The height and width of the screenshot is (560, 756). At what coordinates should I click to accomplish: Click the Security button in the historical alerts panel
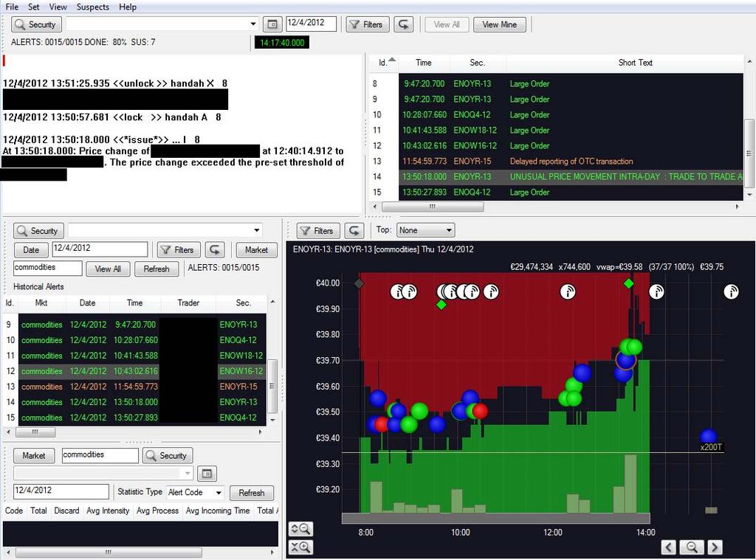pos(38,230)
